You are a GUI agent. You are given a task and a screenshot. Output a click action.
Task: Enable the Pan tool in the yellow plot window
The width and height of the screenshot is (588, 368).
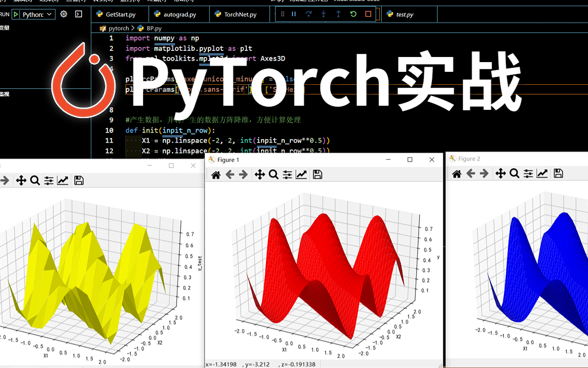(21, 181)
